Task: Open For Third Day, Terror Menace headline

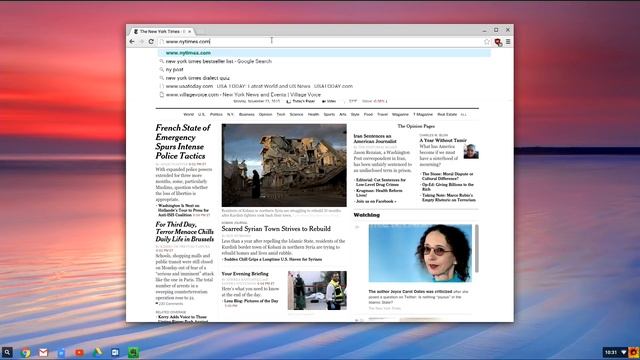Action: click(x=184, y=232)
